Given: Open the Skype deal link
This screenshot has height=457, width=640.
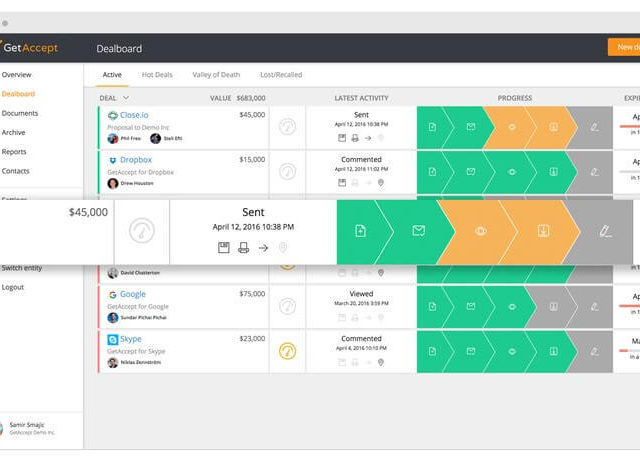Looking at the screenshot, I should pyautogui.click(x=131, y=339).
